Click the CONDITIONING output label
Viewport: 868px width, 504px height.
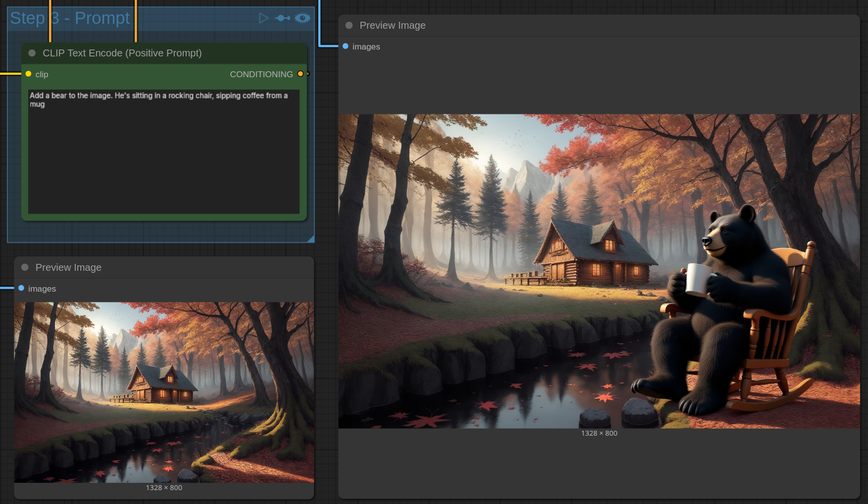(x=261, y=74)
